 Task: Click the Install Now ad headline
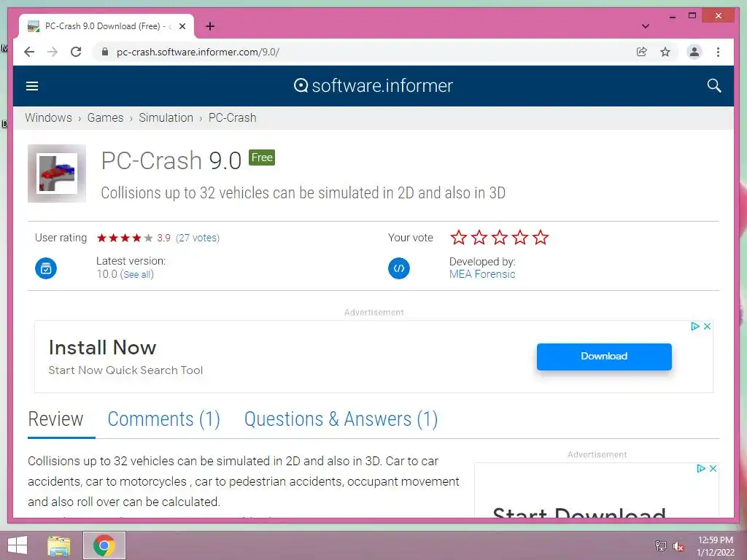(102, 348)
